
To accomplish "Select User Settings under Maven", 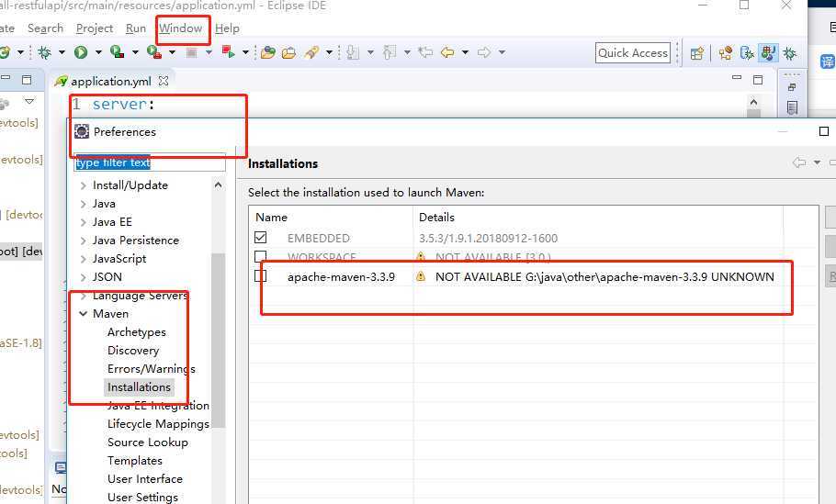I will (143, 498).
